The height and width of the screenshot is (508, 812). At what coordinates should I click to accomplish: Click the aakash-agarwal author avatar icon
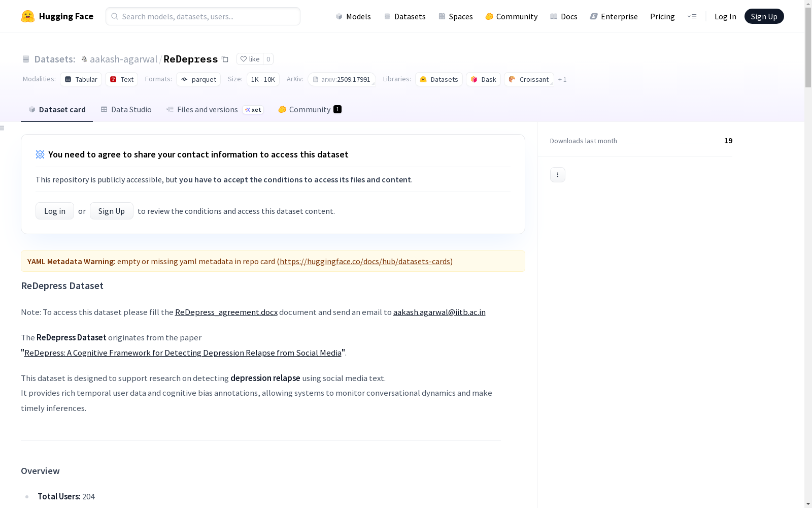(x=84, y=59)
